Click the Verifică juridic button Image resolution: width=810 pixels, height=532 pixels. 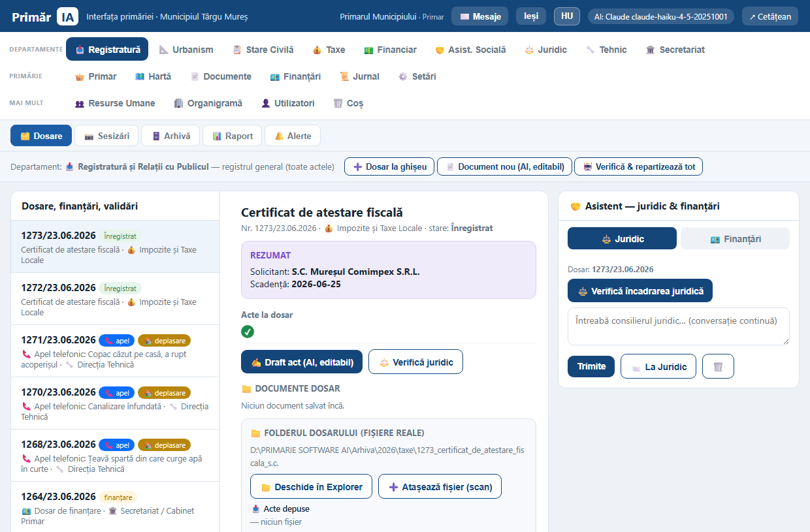coord(415,362)
